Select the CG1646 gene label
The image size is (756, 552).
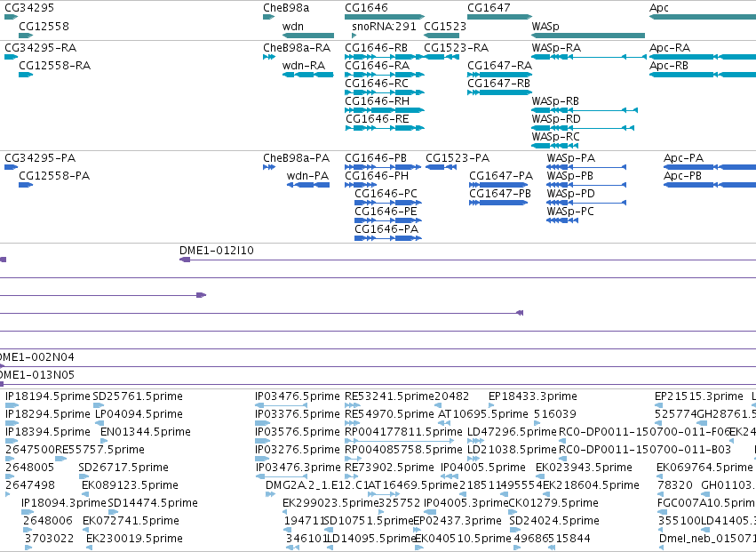366,8
